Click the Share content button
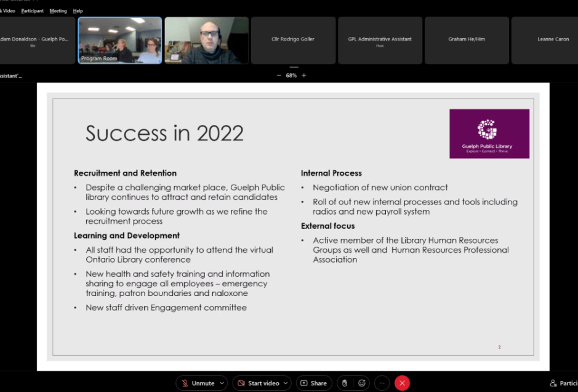 tap(314, 383)
